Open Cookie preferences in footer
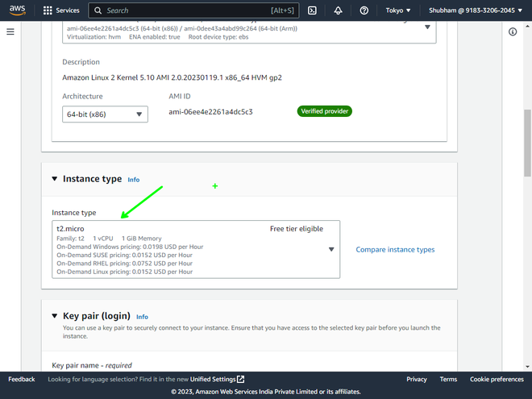This screenshot has width=532, height=399. point(497,380)
